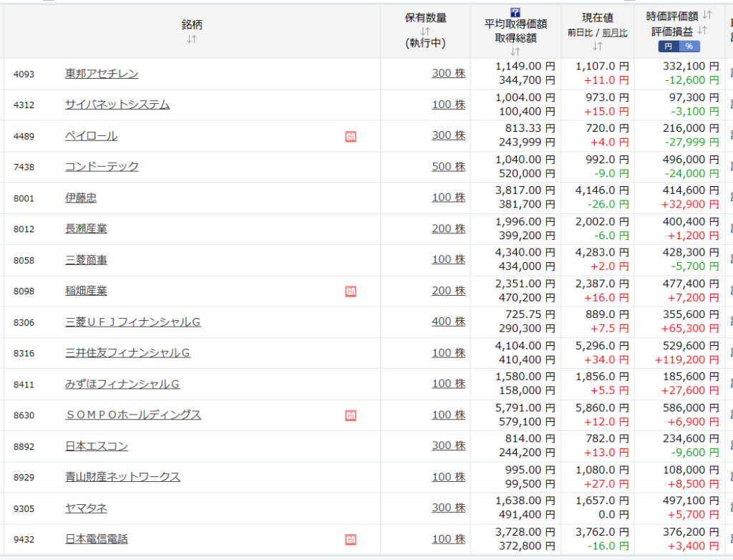
Task: Click 400 株 quantity for 三菱UFJフィナンシャルG
Action: 449,322
